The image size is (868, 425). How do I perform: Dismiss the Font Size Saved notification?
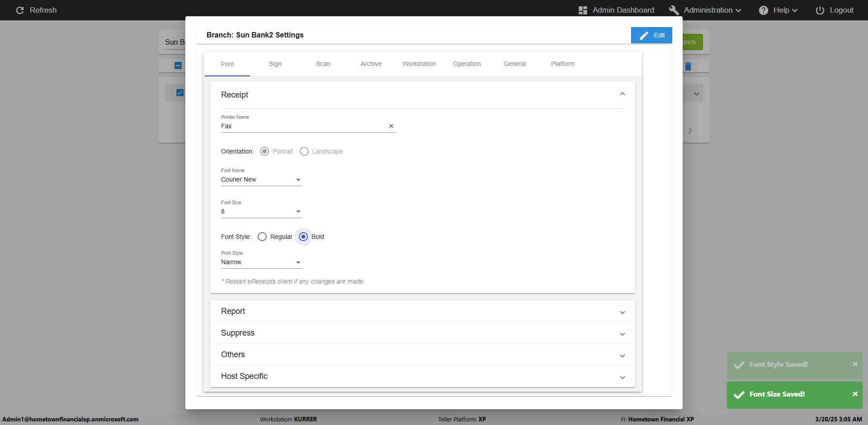(855, 394)
